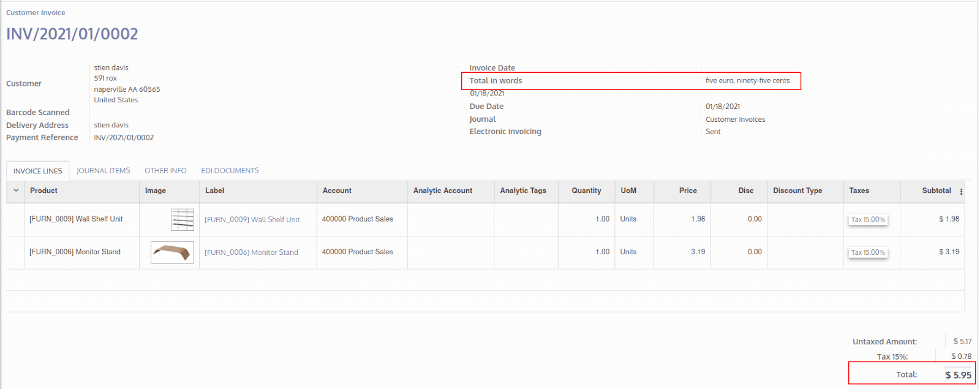Expand the column chevron beside Product header
The image size is (980, 389).
[x=16, y=191]
